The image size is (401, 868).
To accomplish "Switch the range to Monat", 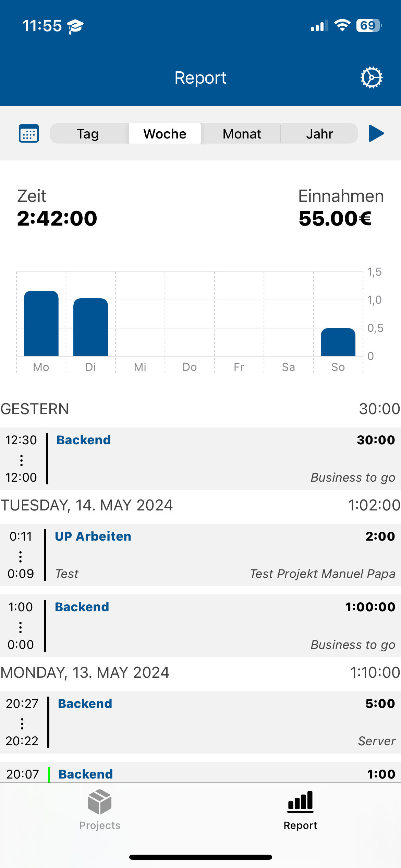I will 241,134.
